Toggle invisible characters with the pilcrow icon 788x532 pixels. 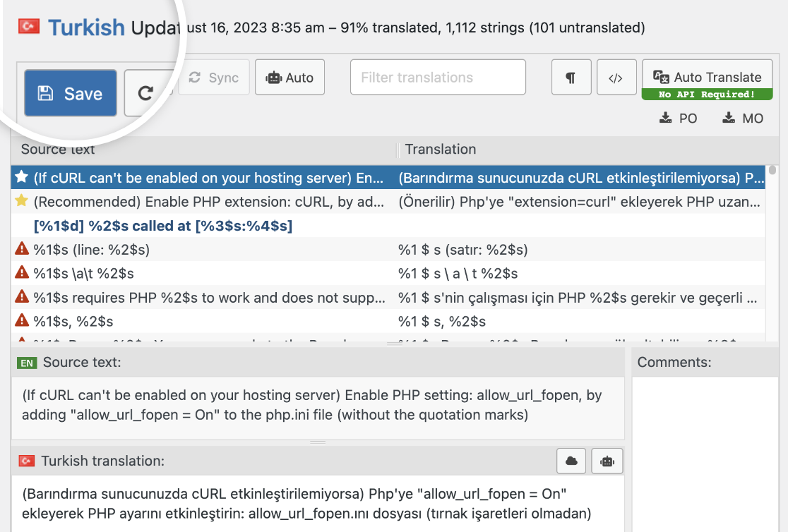571,78
